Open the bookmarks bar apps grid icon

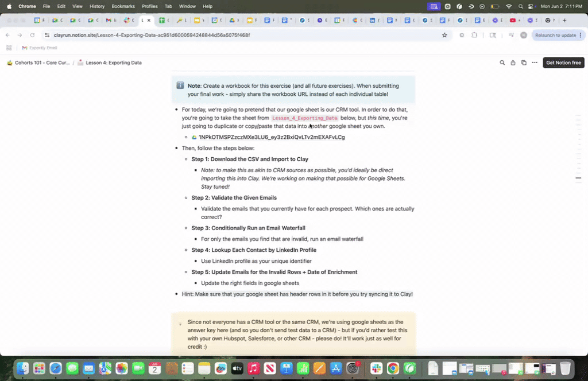[8, 48]
